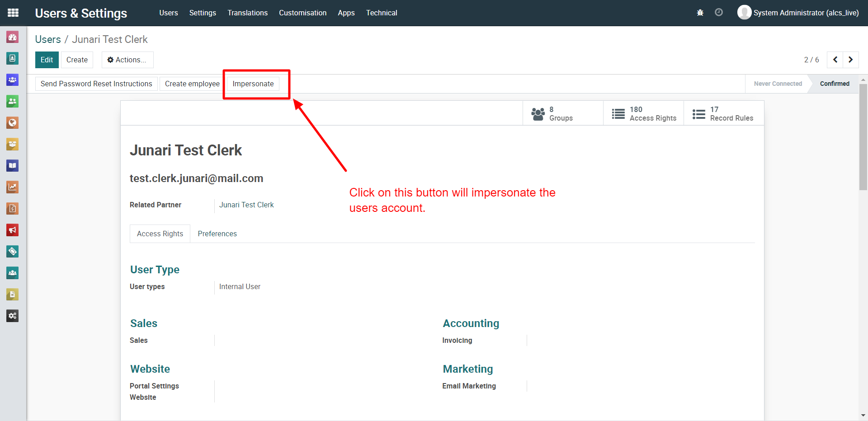Switch to the Preferences tab

(217, 234)
